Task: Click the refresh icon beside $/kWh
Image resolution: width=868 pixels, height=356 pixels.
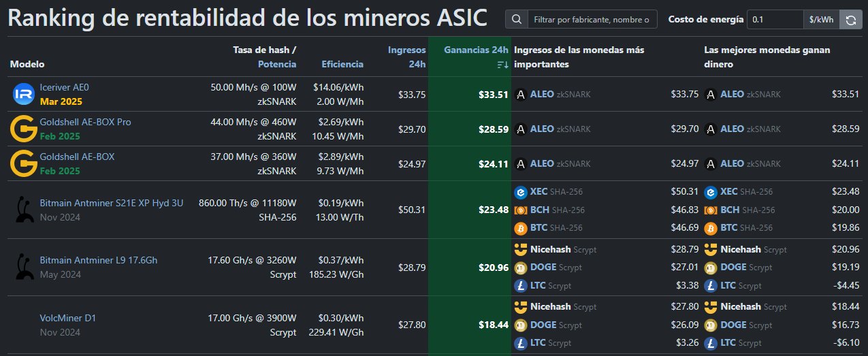Action: pyautogui.click(x=850, y=20)
